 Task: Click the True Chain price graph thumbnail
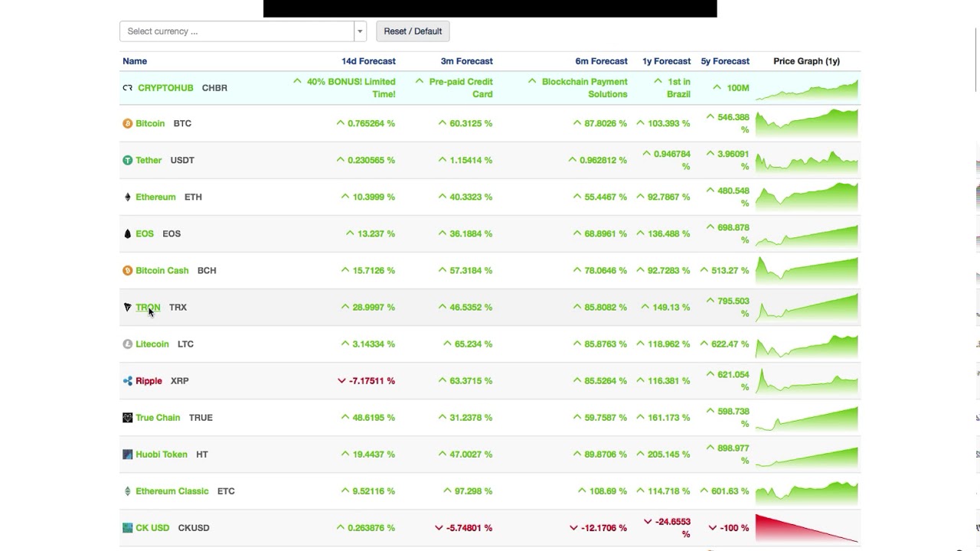(x=807, y=417)
